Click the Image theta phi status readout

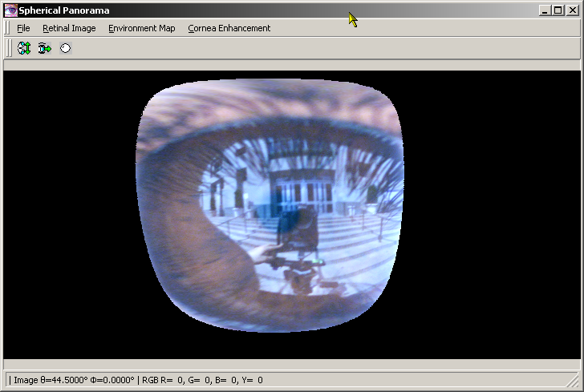pyautogui.click(x=74, y=380)
